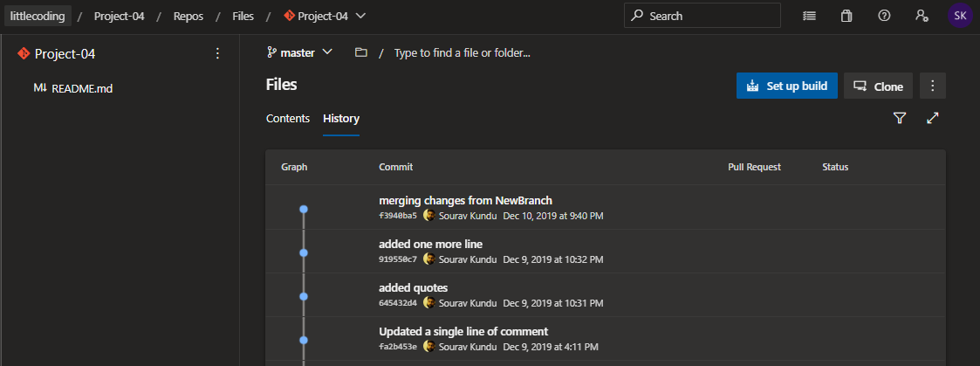Expand the master branch dropdown
The height and width of the screenshot is (366, 980).
point(300,52)
